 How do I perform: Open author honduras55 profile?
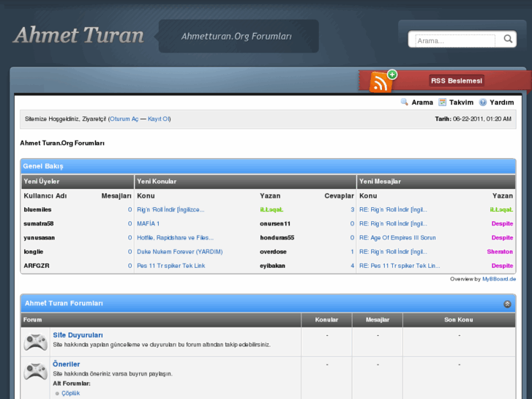[x=277, y=238]
